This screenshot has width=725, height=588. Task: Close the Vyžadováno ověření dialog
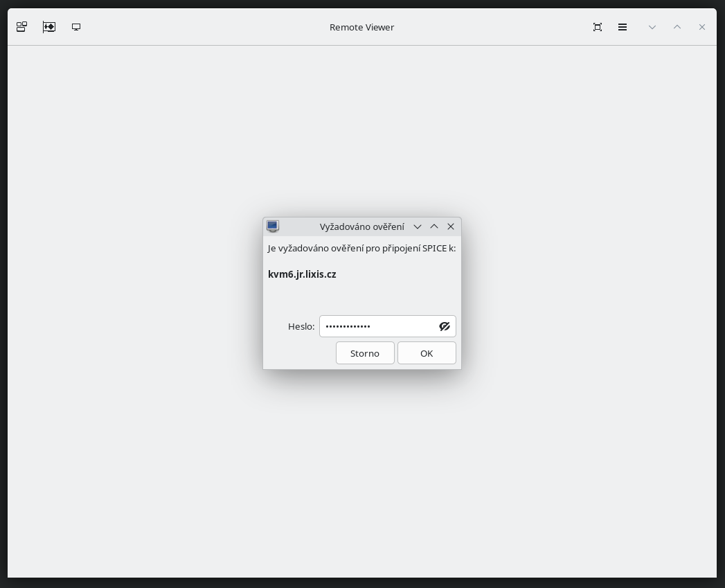[451, 226]
